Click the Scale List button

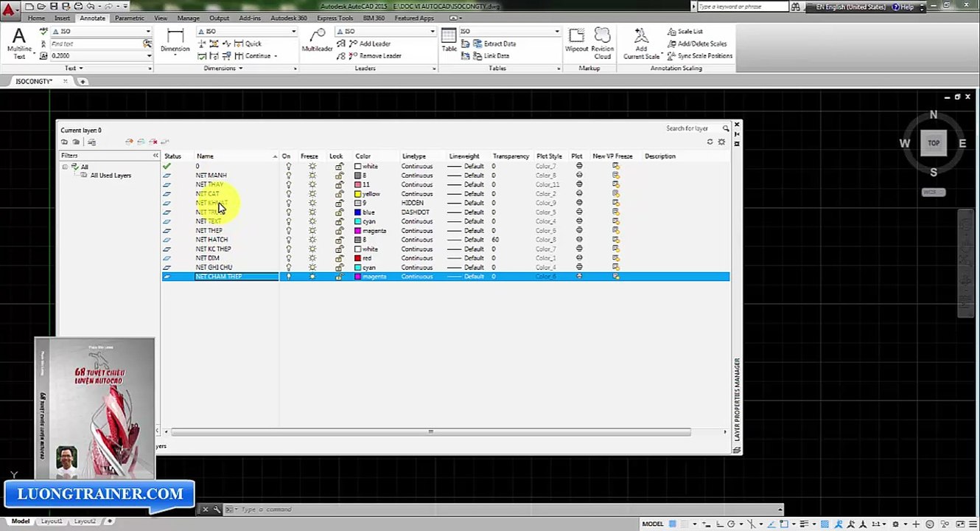tap(685, 32)
